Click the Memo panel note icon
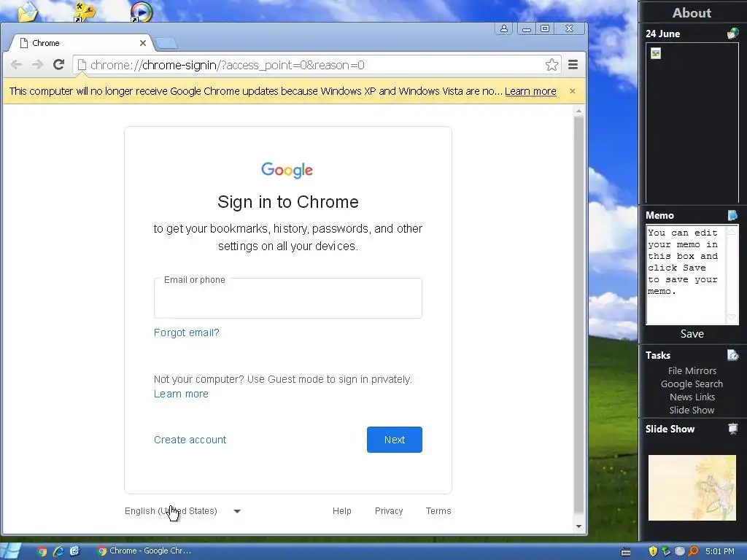The image size is (747, 560). 732,215
